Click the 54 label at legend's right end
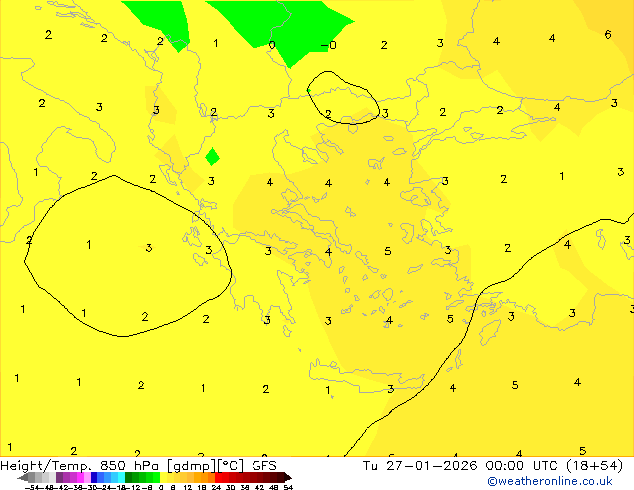This screenshot has height=490, width=634. (x=288, y=487)
